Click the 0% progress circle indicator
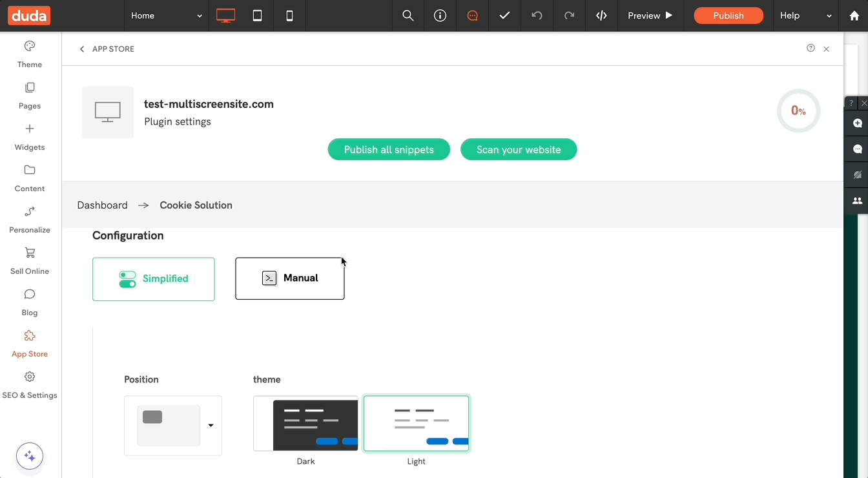868x478 pixels. (798, 110)
